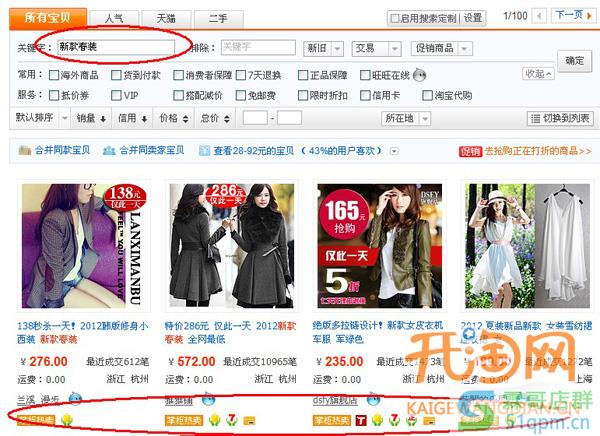Click the 确定 confirm button
The image size is (600, 436).
(574, 61)
